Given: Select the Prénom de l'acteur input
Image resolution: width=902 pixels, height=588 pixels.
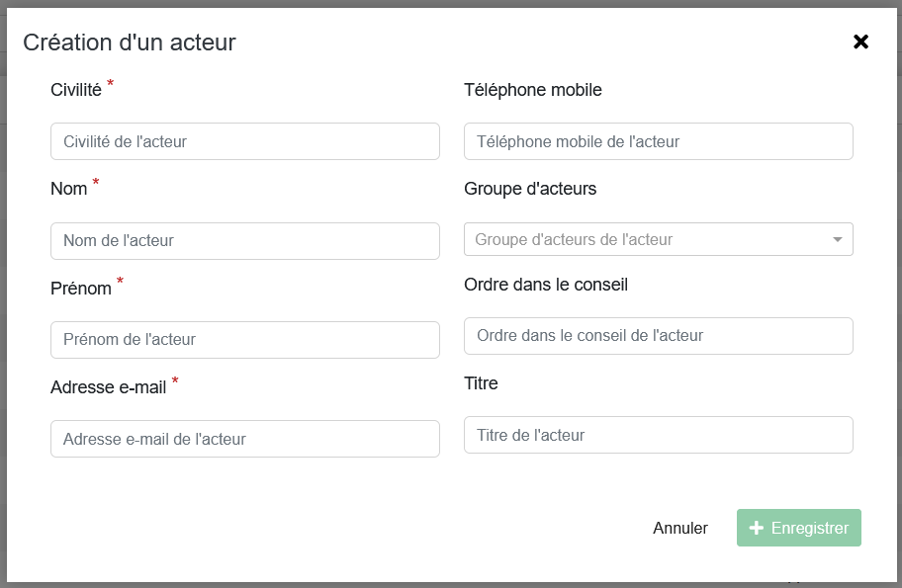Looking at the screenshot, I should (x=244, y=339).
